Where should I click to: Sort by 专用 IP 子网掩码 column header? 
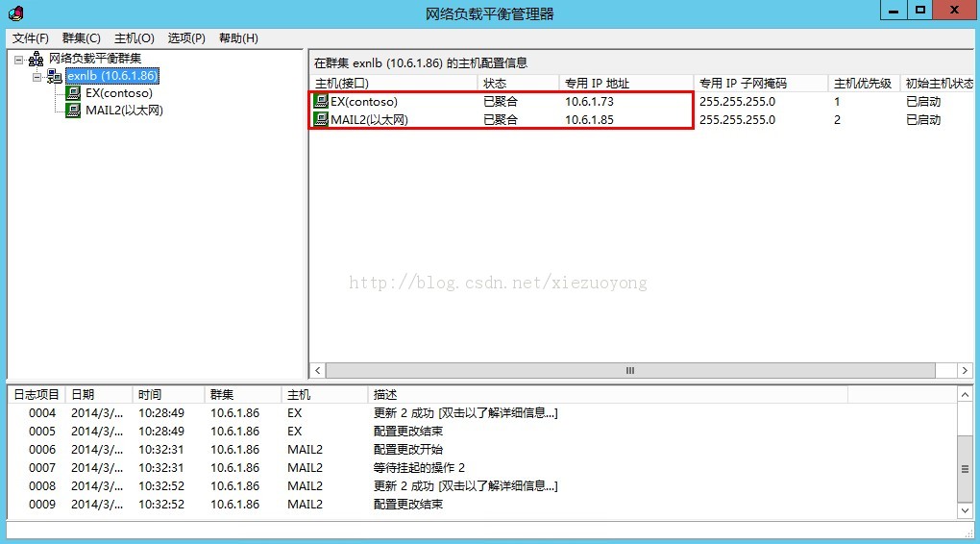point(761,84)
